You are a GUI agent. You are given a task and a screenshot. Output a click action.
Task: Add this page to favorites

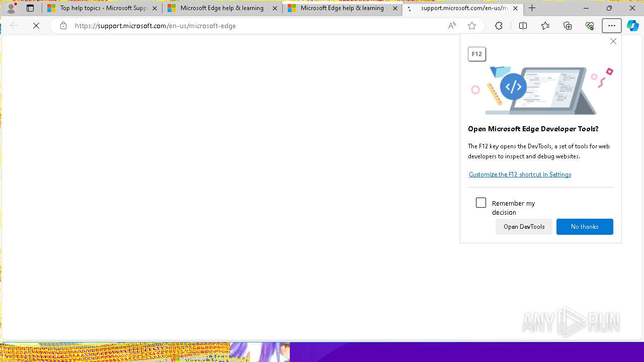472,26
